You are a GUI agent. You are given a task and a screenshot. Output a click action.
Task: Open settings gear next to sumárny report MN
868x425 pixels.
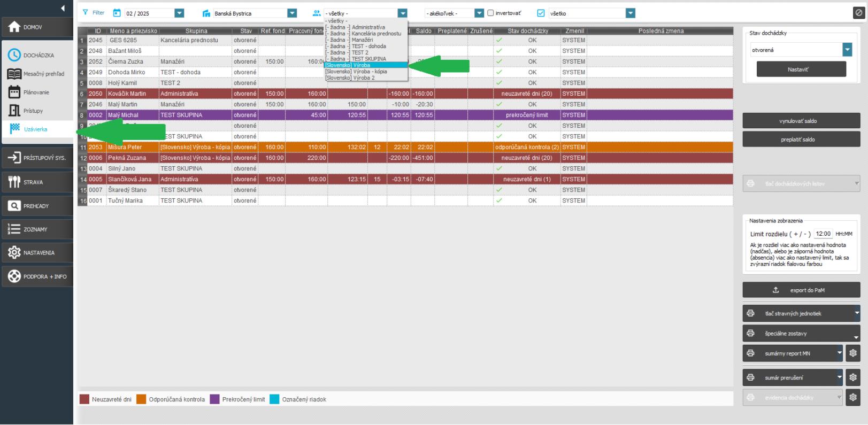coord(853,353)
